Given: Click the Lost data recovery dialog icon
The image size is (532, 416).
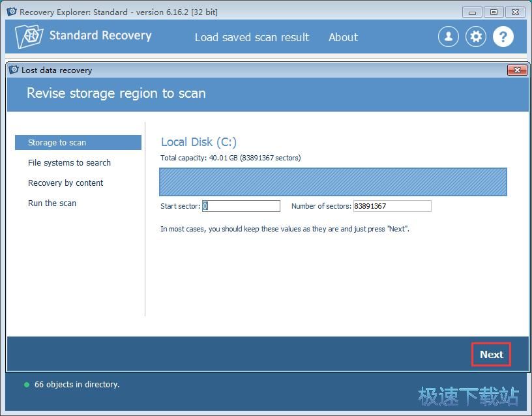Looking at the screenshot, I should [14, 70].
